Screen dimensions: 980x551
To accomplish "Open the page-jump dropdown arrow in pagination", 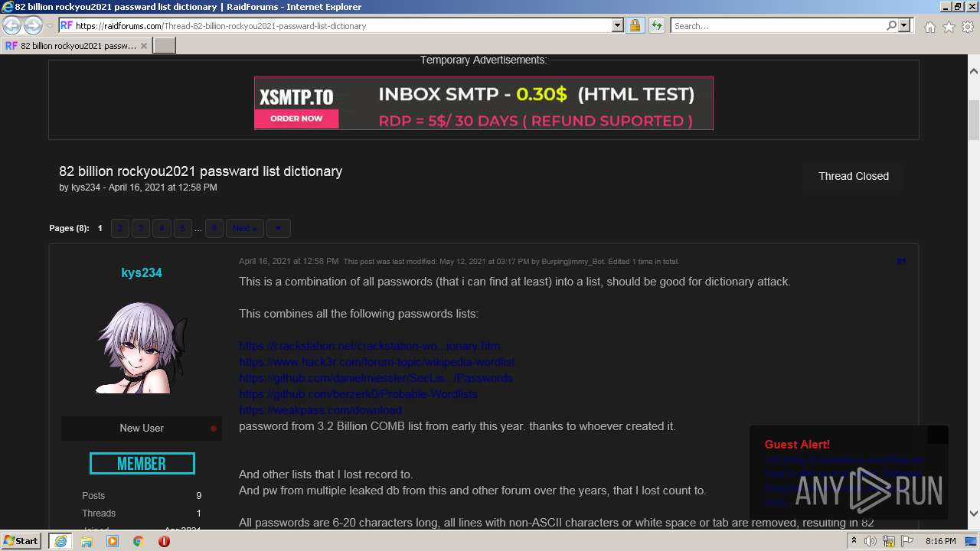I will pos(278,228).
